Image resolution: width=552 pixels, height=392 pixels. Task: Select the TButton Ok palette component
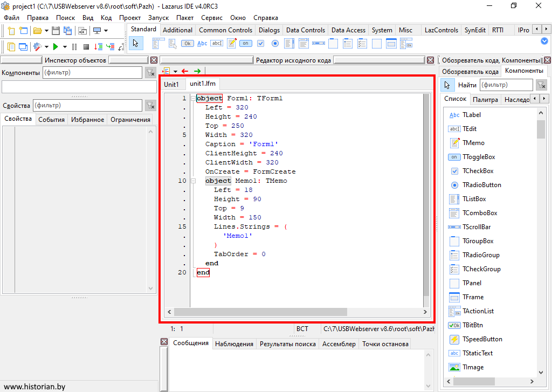click(x=188, y=43)
